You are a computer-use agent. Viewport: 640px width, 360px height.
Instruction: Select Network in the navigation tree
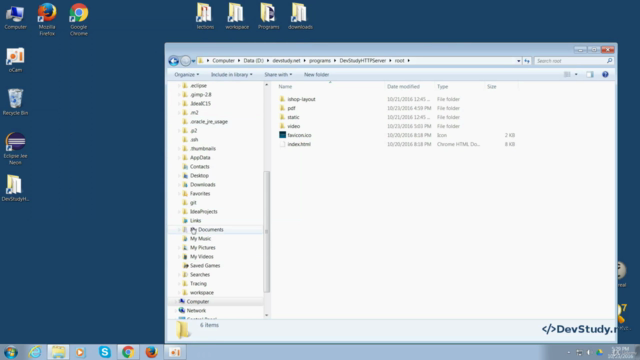[x=196, y=311]
